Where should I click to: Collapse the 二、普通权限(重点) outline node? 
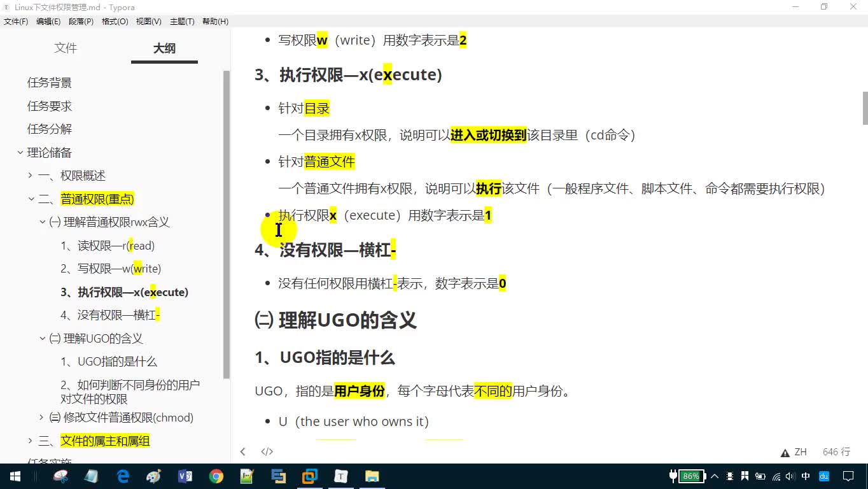click(x=31, y=199)
